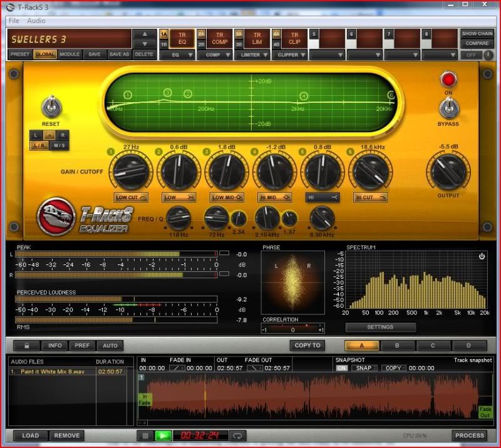The image size is (501, 448).
Task: Select EQ band node 1 on display
Action: pyautogui.click(x=128, y=95)
